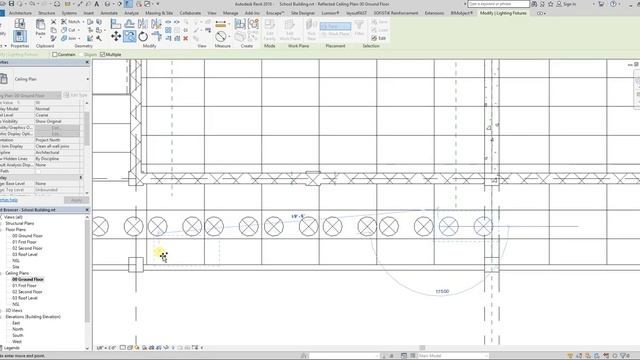Click the Properties help link
The height and width of the screenshot is (360, 640).
[x=9, y=200]
